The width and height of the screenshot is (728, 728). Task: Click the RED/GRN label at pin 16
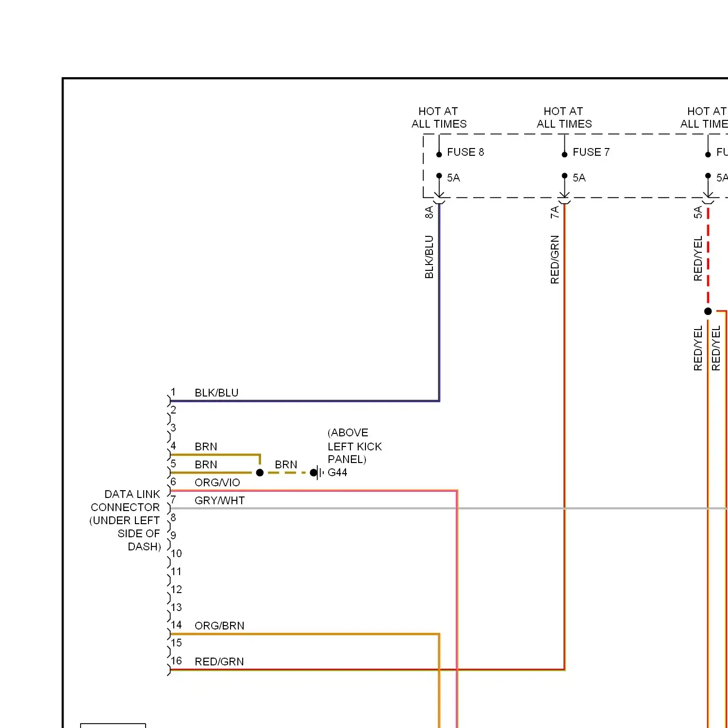pyautogui.click(x=219, y=662)
